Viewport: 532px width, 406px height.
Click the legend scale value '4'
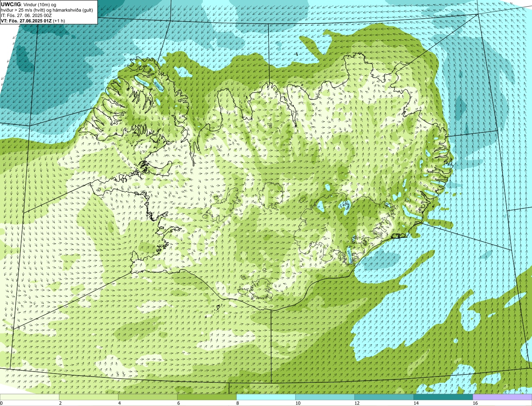tap(119, 403)
